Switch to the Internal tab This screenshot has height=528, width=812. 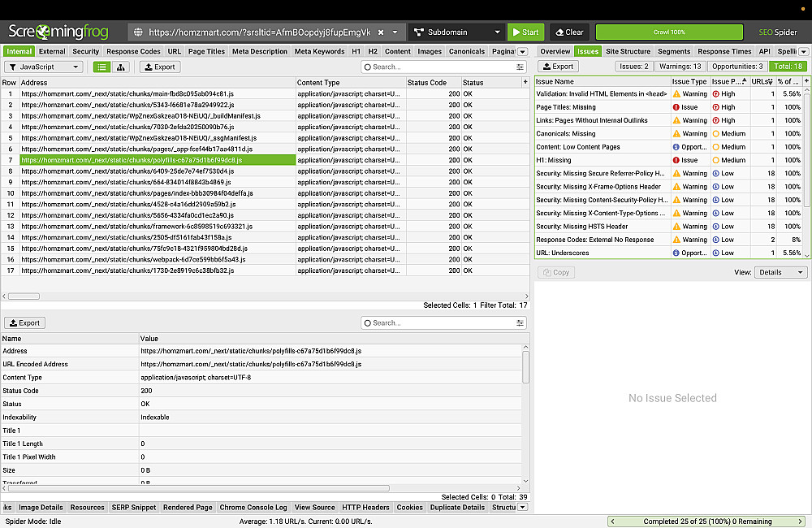click(19, 51)
